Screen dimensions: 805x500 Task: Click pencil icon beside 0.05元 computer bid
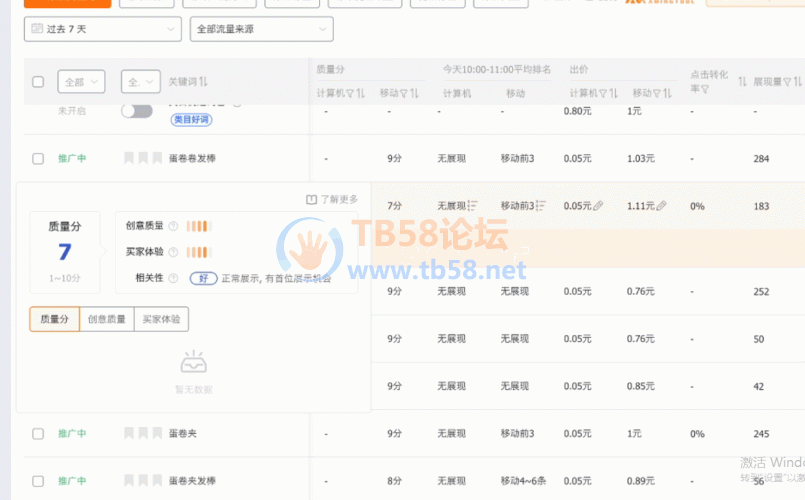[598, 206]
